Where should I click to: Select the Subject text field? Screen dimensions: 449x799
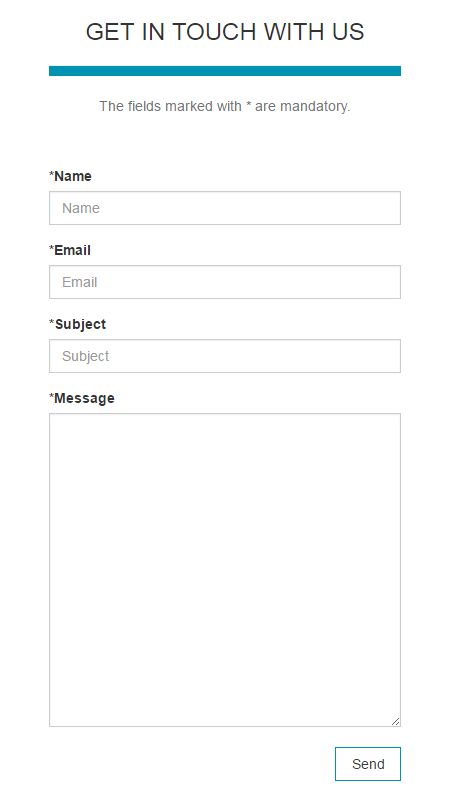coord(225,356)
